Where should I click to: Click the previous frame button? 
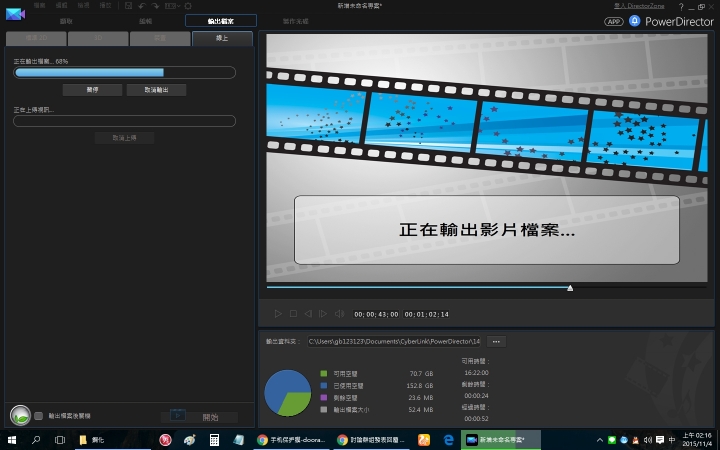pos(308,314)
